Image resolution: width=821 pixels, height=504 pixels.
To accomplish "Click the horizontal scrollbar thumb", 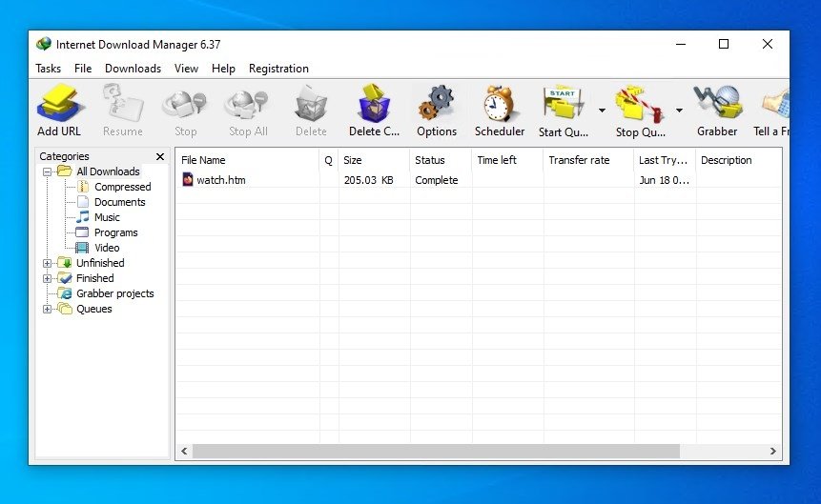I will (436, 451).
